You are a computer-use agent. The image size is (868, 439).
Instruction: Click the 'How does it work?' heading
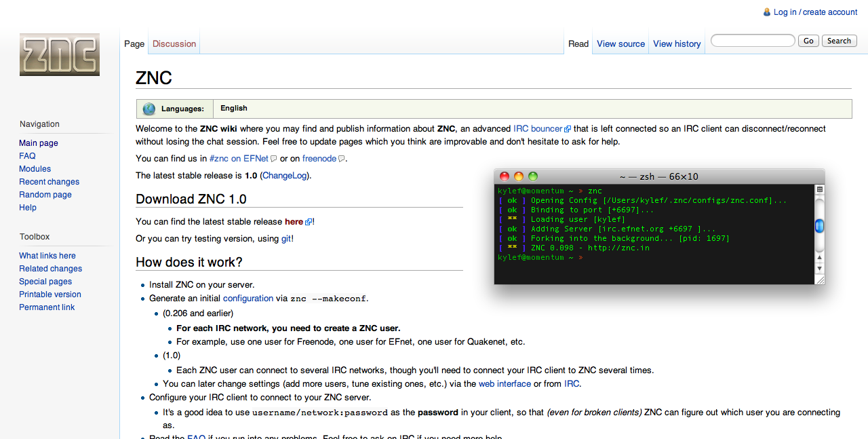pyautogui.click(x=189, y=262)
